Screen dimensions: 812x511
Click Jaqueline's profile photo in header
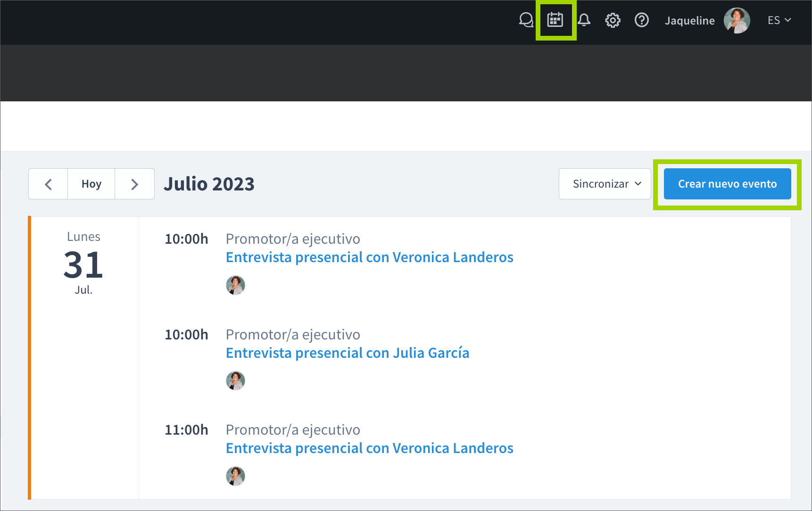tap(737, 21)
